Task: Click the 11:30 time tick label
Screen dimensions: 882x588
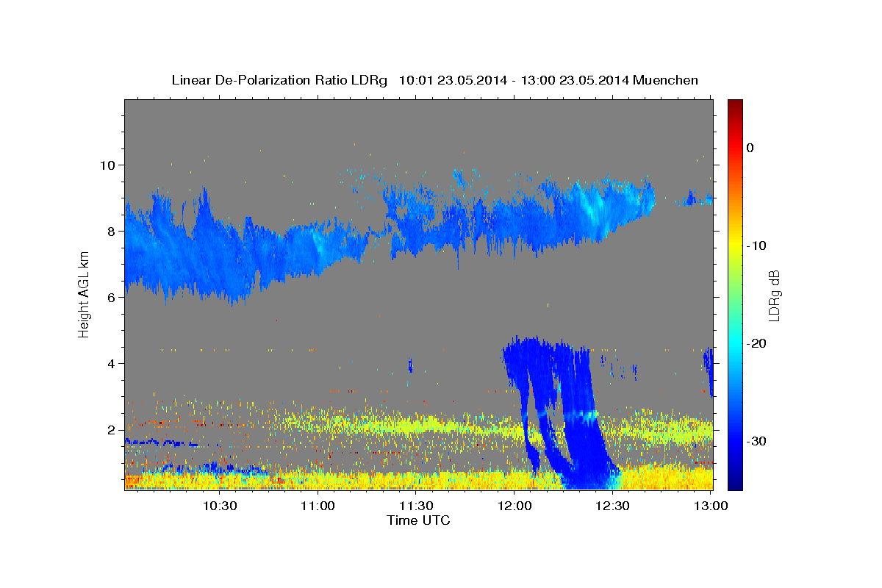Action: pos(416,506)
